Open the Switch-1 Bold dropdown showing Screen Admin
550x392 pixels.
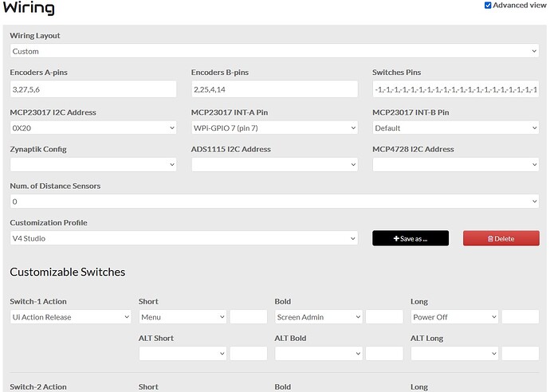point(319,316)
